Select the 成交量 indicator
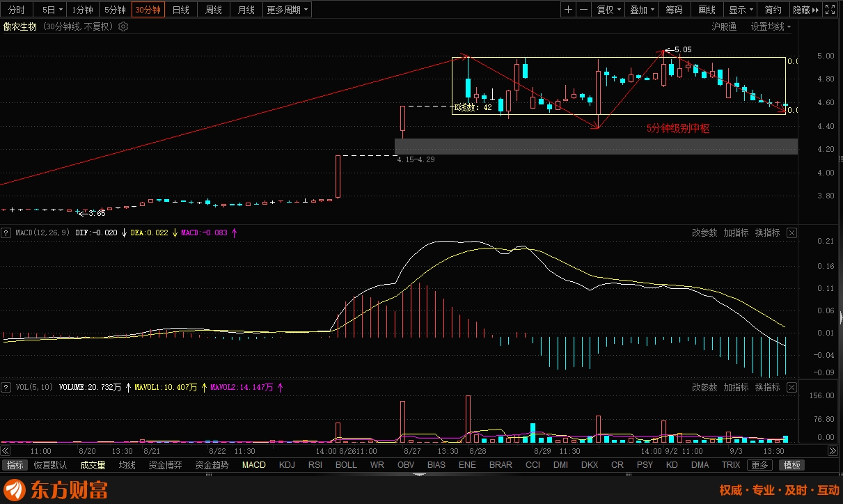 coord(93,465)
